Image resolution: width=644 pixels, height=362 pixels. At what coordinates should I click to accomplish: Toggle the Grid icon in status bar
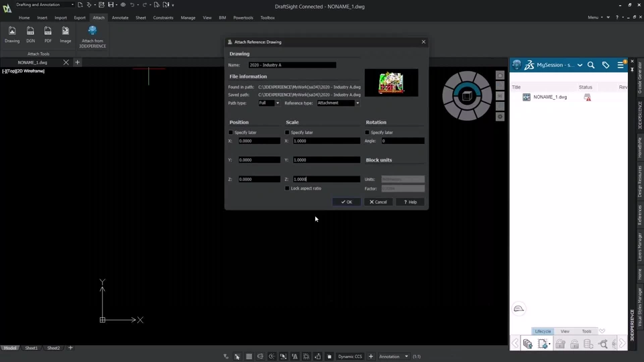tap(249, 356)
